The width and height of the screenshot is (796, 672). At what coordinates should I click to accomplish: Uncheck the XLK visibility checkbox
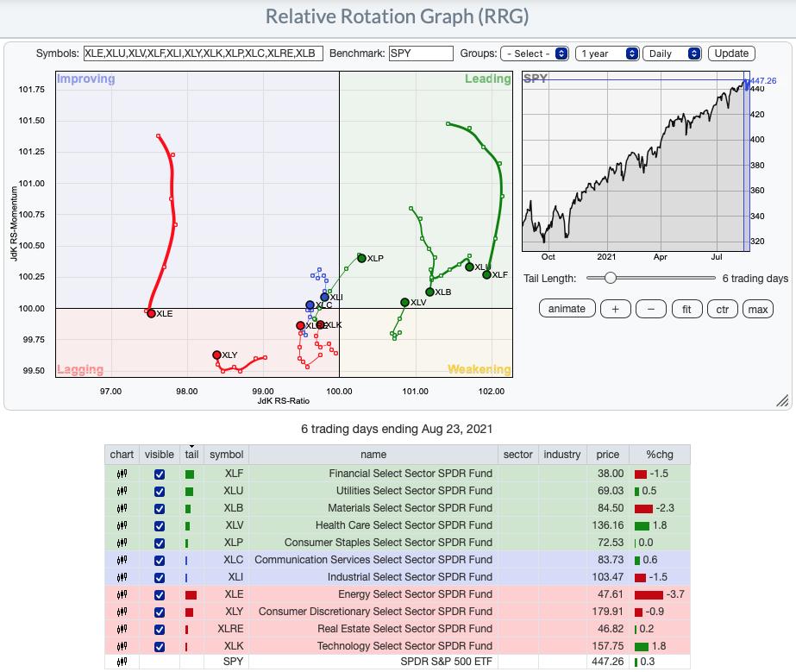[160, 647]
